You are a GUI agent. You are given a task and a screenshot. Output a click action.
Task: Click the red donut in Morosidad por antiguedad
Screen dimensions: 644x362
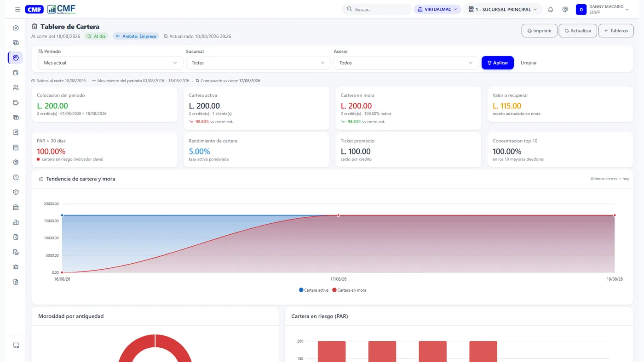pyautogui.click(x=155, y=348)
